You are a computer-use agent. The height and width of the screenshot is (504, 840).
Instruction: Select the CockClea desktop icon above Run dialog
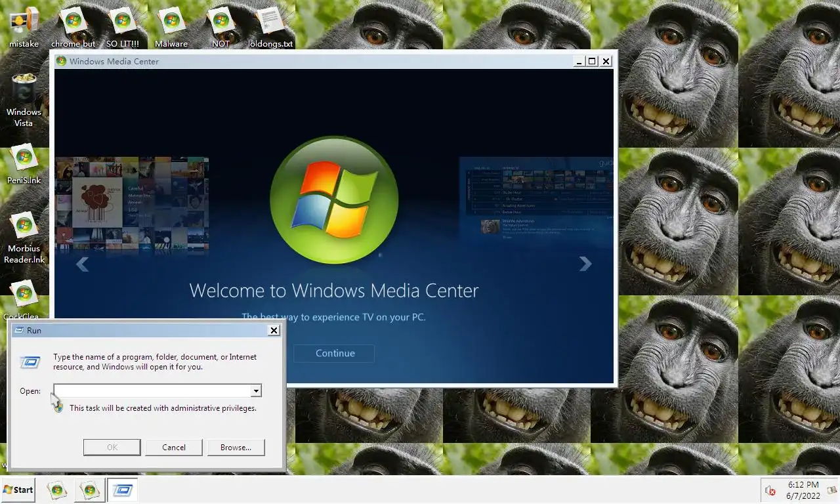(x=24, y=299)
